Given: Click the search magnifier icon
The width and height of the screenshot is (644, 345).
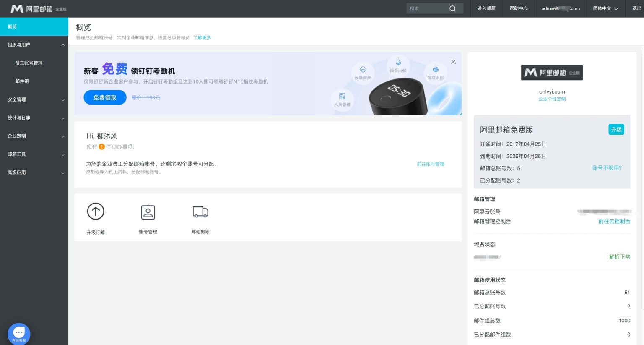Looking at the screenshot, I should point(452,8).
